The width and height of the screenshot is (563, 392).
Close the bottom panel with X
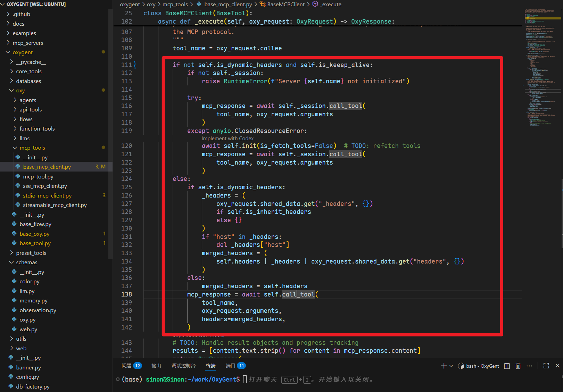(x=557, y=366)
